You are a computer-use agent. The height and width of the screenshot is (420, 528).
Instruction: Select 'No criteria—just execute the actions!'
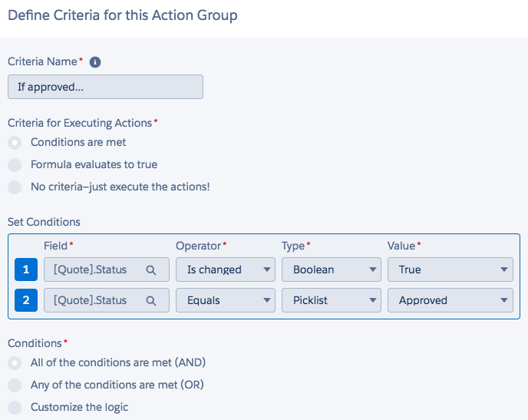pos(15,187)
